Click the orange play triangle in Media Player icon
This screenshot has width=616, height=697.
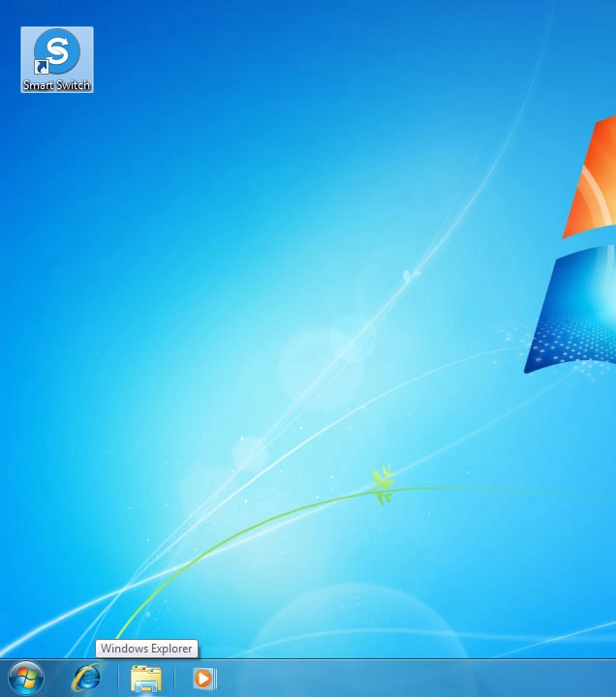tap(203, 679)
